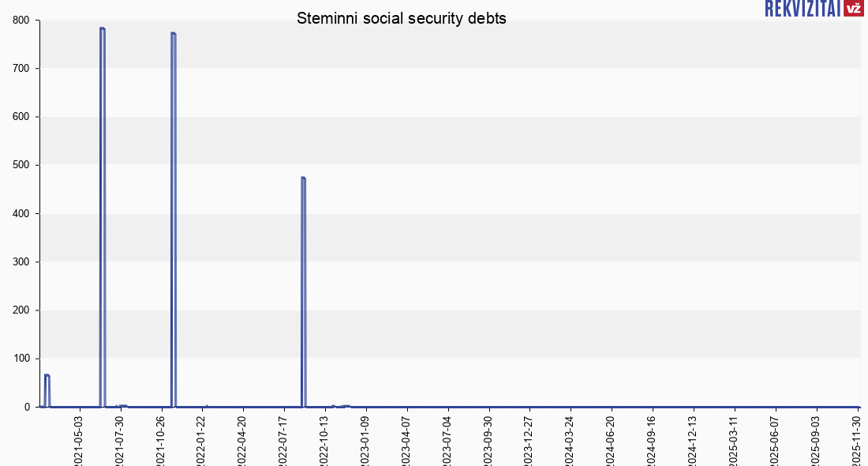Click the REKVIZITAI logo text
Image resolution: width=868 pixels, height=466 pixels.
coord(802,8)
